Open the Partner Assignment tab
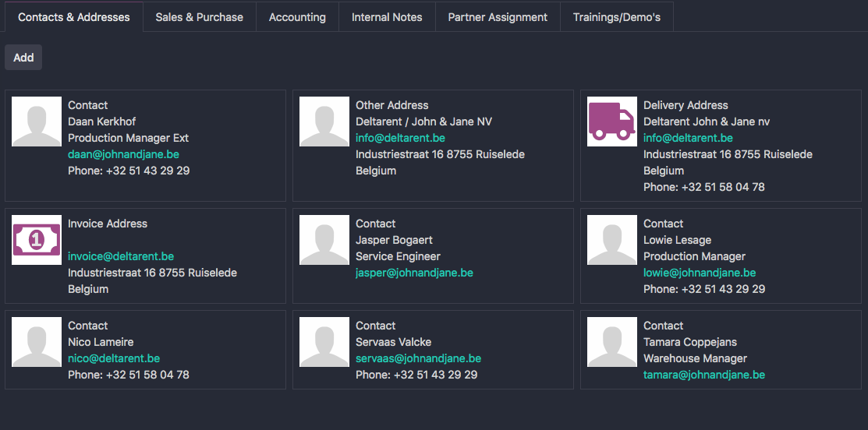868x430 pixels. tap(498, 17)
